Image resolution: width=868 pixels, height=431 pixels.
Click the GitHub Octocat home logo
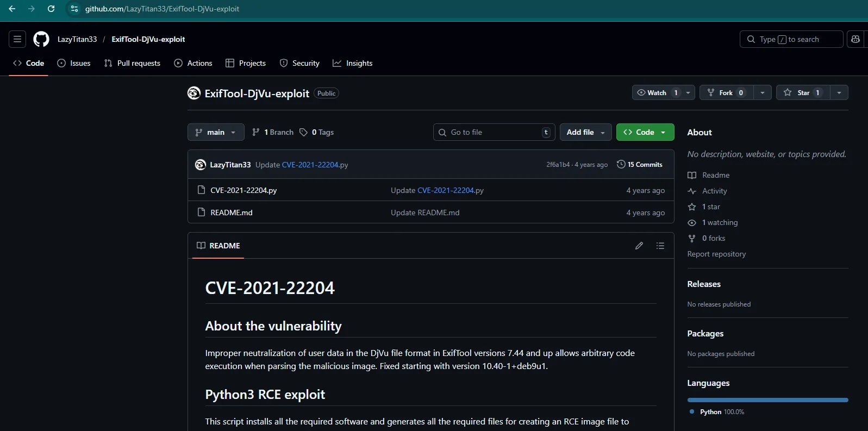click(x=41, y=39)
